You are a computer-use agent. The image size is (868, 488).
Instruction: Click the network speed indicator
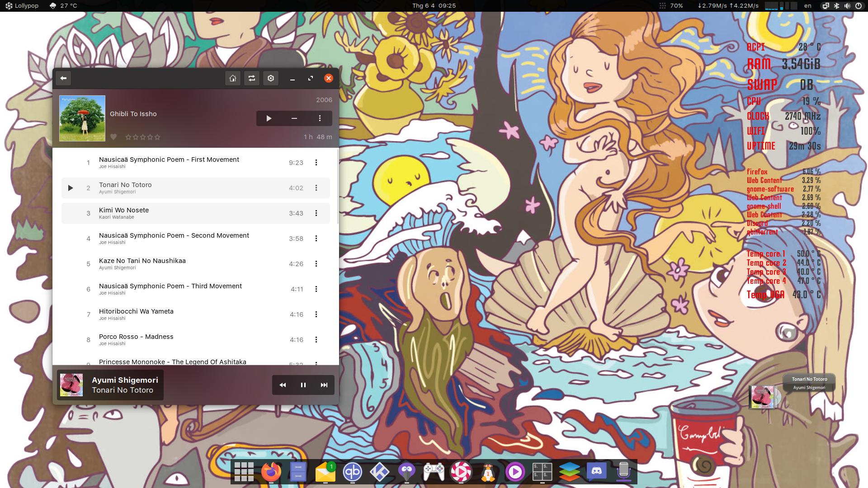728,6
